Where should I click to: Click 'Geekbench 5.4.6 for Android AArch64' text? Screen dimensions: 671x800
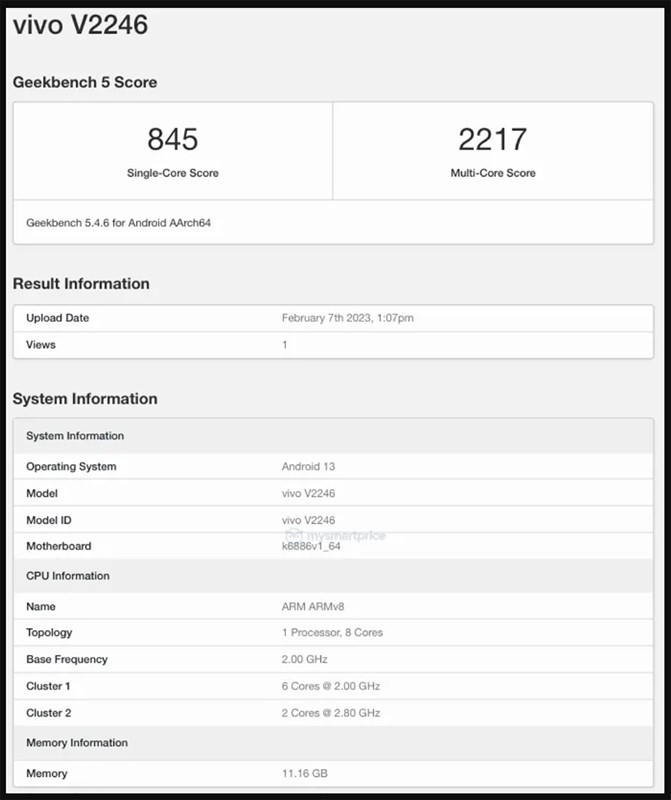(118, 223)
